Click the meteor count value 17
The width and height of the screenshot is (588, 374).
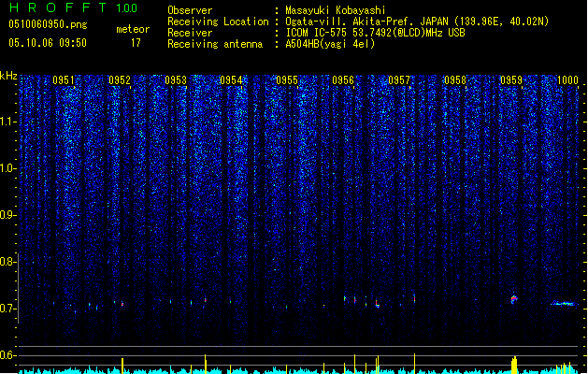[x=136, y=43]
